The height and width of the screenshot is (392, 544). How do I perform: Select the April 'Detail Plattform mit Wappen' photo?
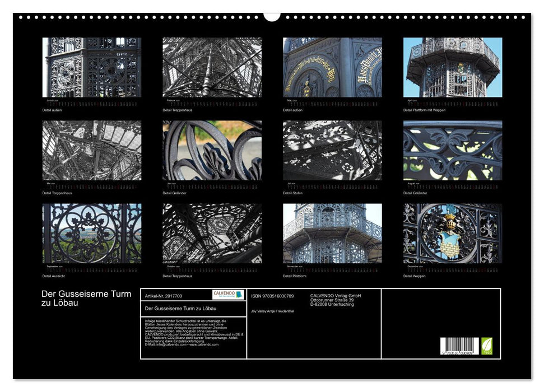(453, 67)
